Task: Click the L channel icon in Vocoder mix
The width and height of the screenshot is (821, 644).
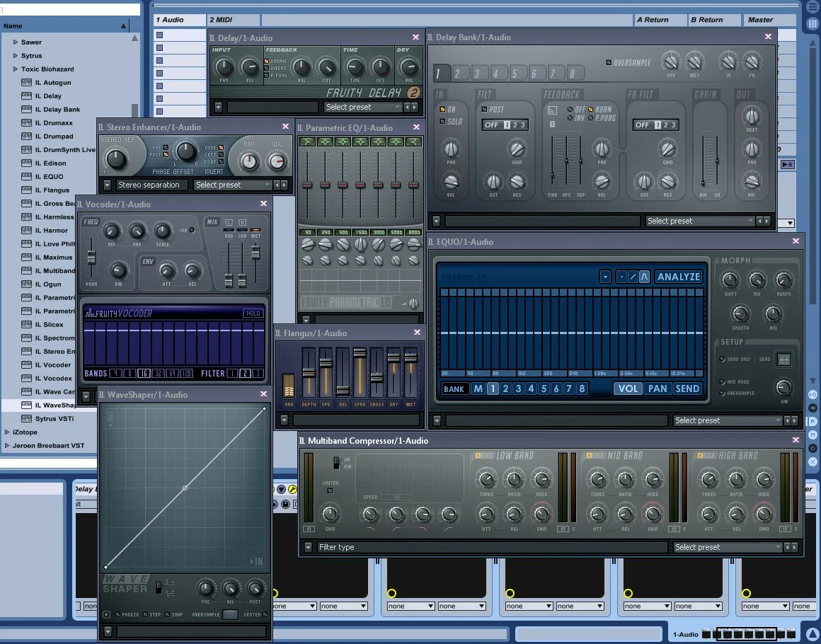Action: [x=229, y=223]
